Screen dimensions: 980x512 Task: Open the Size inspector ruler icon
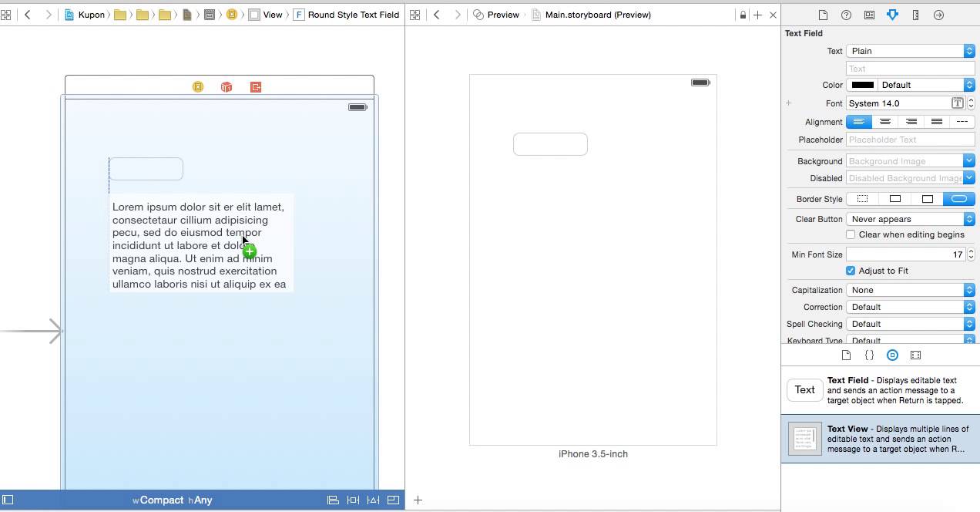pos(915,15)
